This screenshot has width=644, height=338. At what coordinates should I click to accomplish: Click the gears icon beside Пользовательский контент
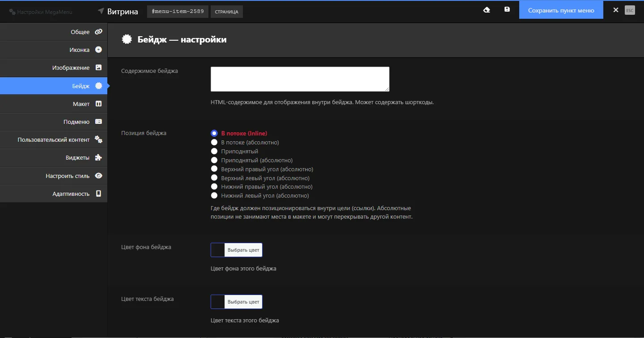click(99, 140)
